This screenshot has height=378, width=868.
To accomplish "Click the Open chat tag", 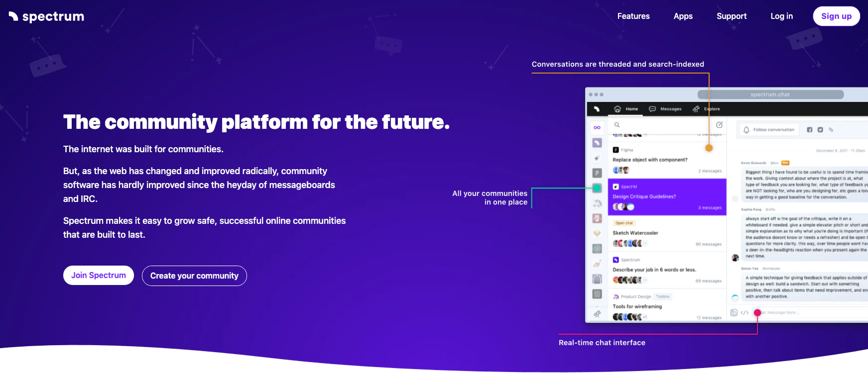I will tap(624, 223).
